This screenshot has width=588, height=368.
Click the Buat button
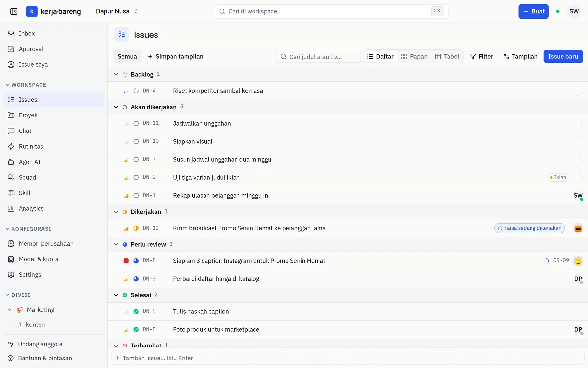(533, 11)
